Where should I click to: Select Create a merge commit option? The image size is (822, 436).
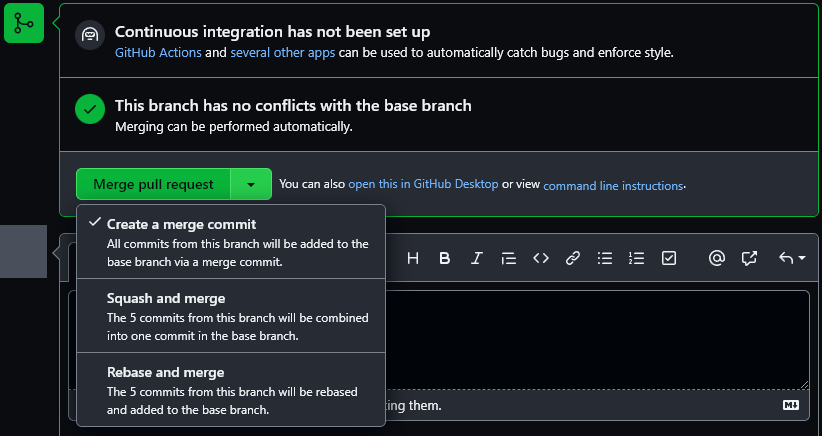[x=231, y=242]
